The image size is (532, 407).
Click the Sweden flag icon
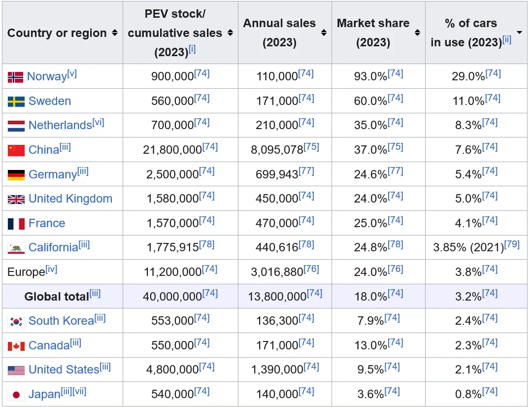coord(16,102)
